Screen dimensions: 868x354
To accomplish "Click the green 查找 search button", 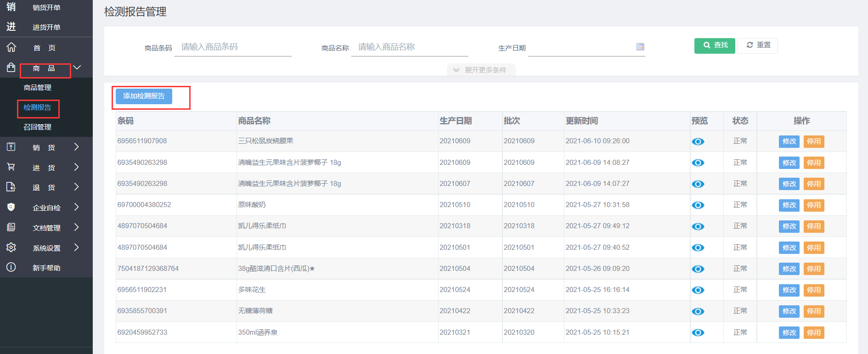I will (715, 45).
